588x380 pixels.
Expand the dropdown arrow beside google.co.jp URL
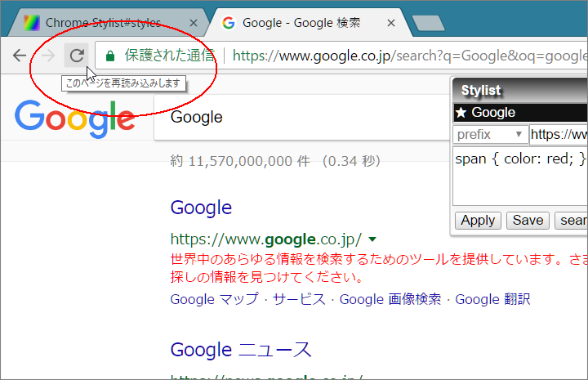pyautogui.click(x=372, y=239)
